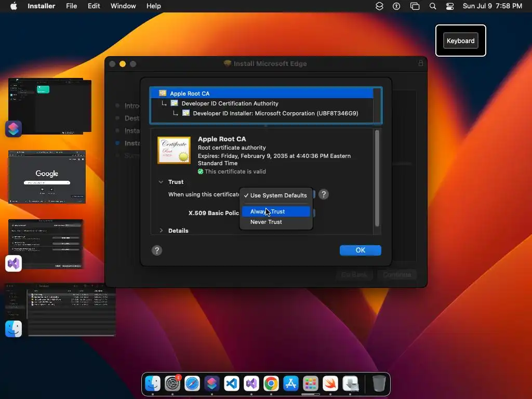Open Finder from the Dock
This screenshot has height=399, width=532.
(153, 384)
